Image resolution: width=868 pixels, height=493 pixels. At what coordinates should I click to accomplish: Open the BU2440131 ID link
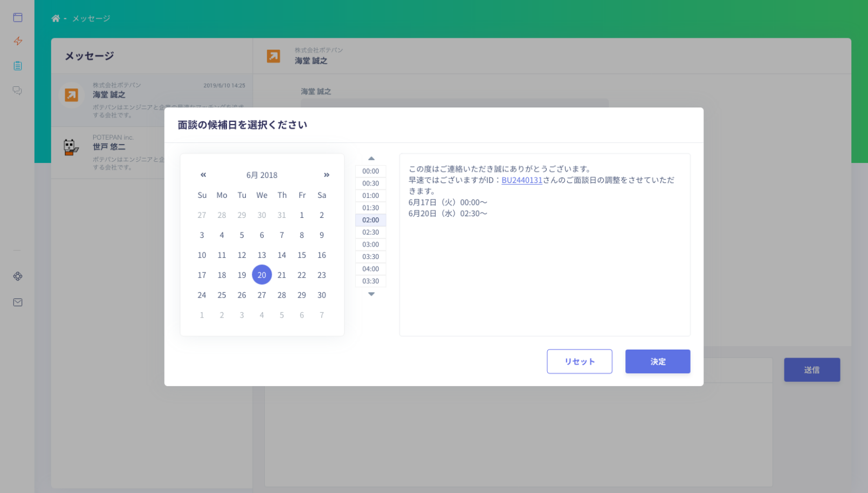(522, 180)
